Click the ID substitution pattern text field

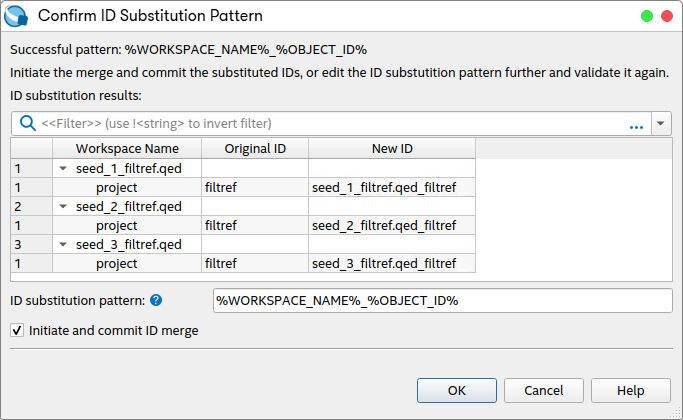pyautogui.click(x=443, y=300)
